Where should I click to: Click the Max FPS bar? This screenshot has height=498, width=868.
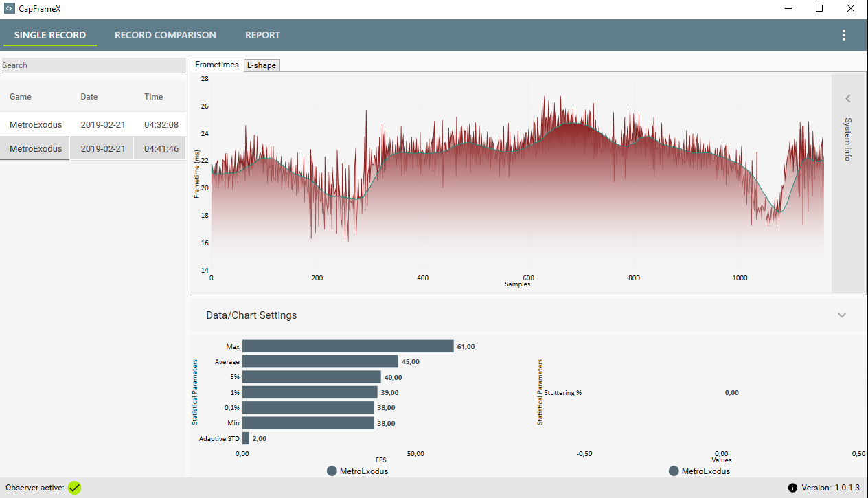(348, 346)
